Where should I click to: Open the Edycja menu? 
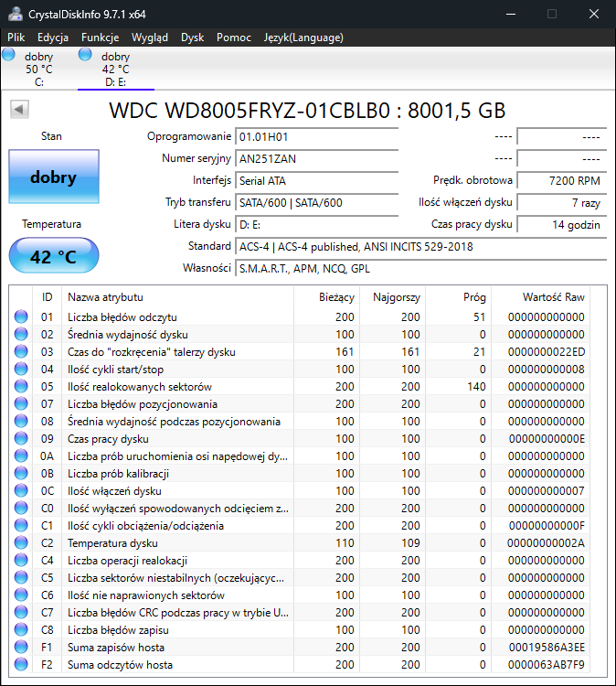53,38
